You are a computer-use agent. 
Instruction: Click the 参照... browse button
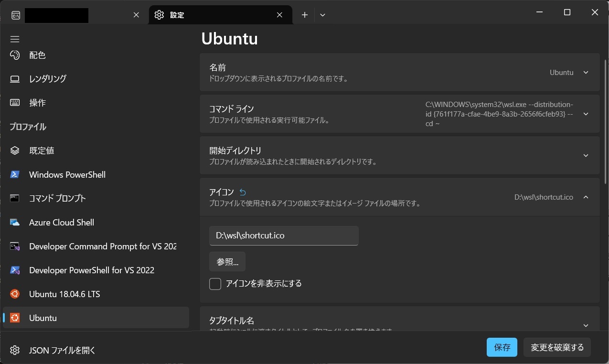tap(227, 262)
